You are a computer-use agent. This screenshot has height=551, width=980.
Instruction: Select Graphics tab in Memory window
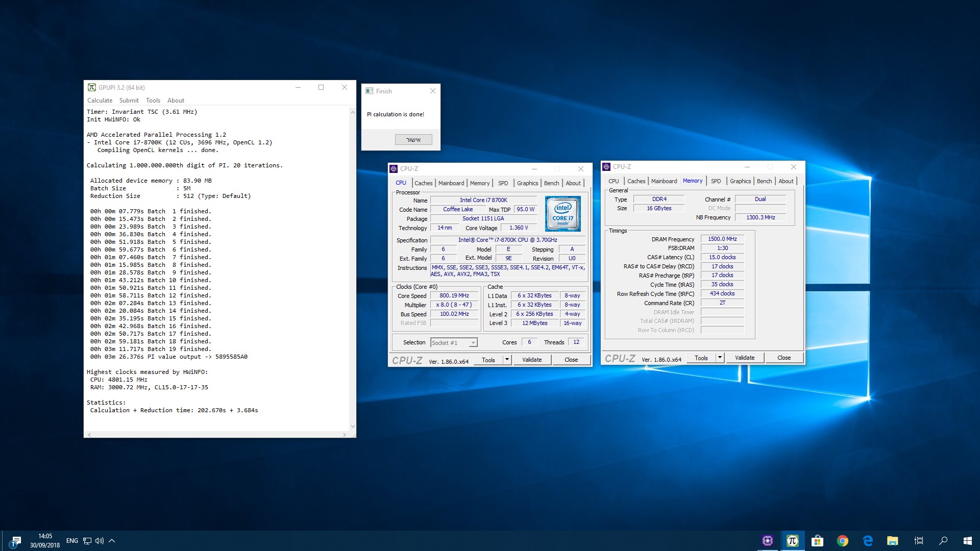740,181
